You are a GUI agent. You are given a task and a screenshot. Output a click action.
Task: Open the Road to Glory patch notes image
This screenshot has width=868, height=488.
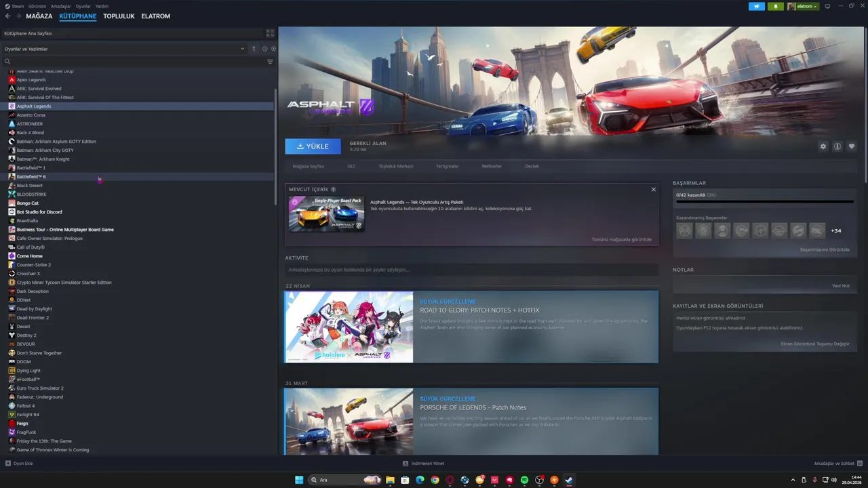[349, 327]
